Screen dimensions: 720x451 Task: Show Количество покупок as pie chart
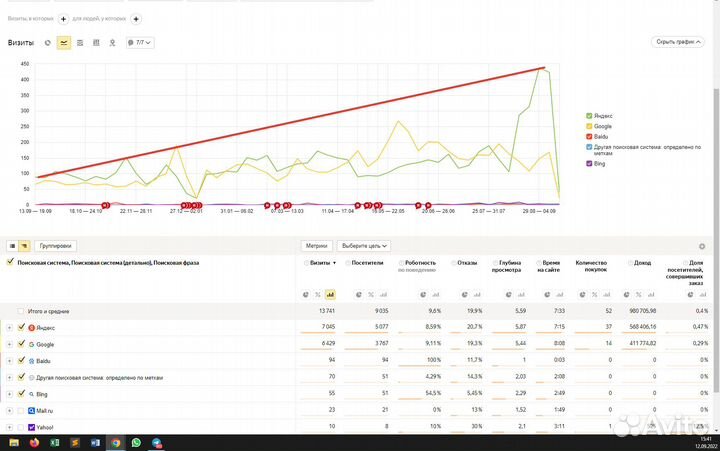pos(582,294)
